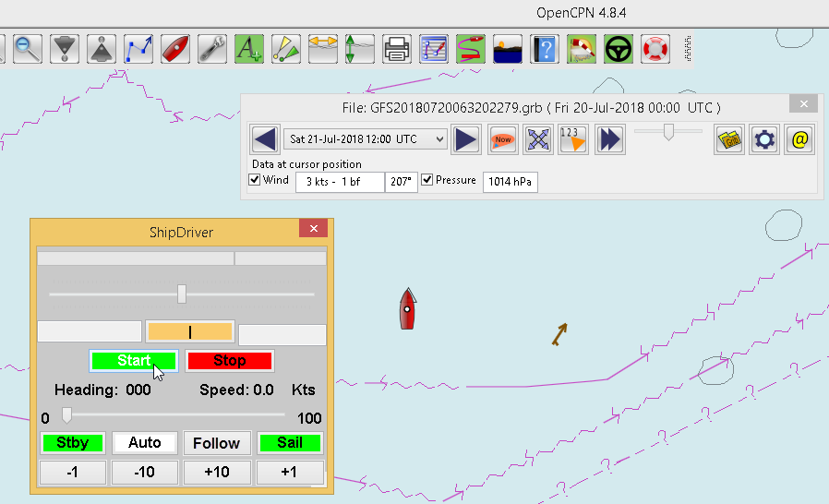Open GRIB settings gear icon
The height and width of the screenshot is (504, 829).
click(x=764, y=139)
